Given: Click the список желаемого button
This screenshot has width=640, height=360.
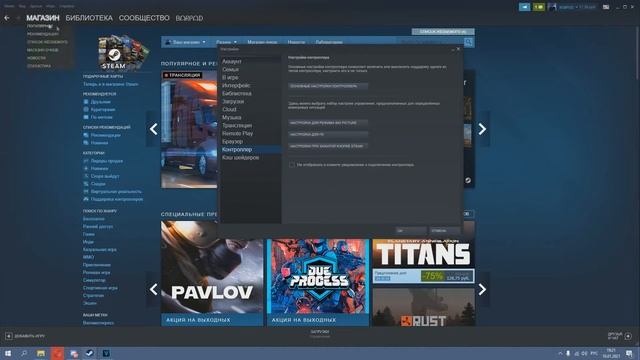Looking at the screenshot, I should (443, 31).
